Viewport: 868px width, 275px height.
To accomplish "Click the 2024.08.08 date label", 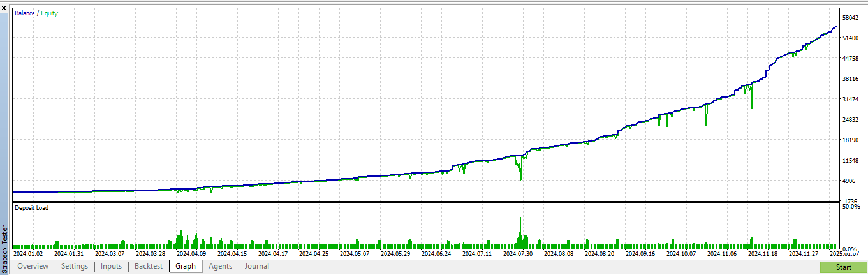I will [559, 253].
